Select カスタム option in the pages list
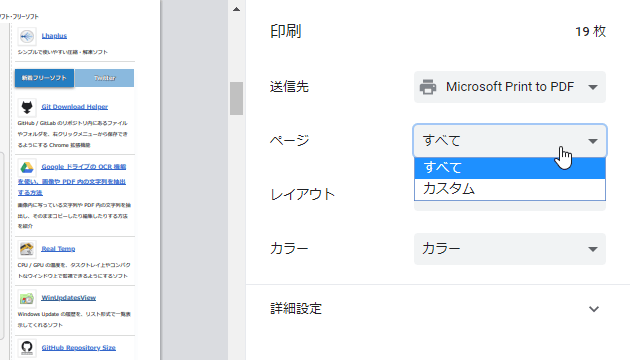630x360 pixels. point(509,189)
